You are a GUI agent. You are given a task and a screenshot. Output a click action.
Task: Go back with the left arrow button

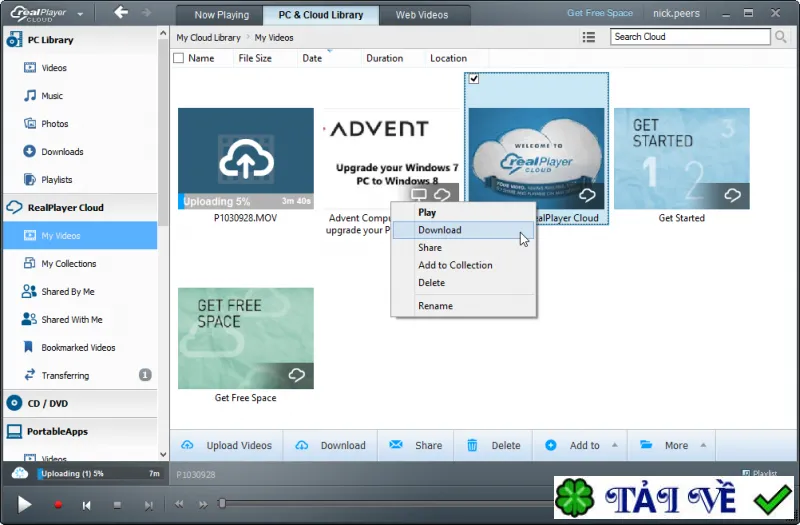click(121, 12)
